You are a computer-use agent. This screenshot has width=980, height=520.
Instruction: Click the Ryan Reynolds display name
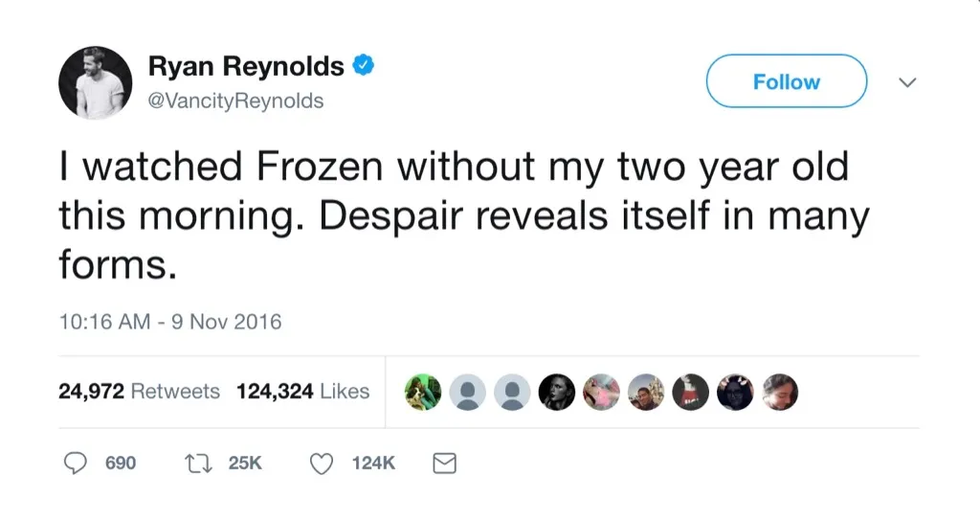pos(246,66)
